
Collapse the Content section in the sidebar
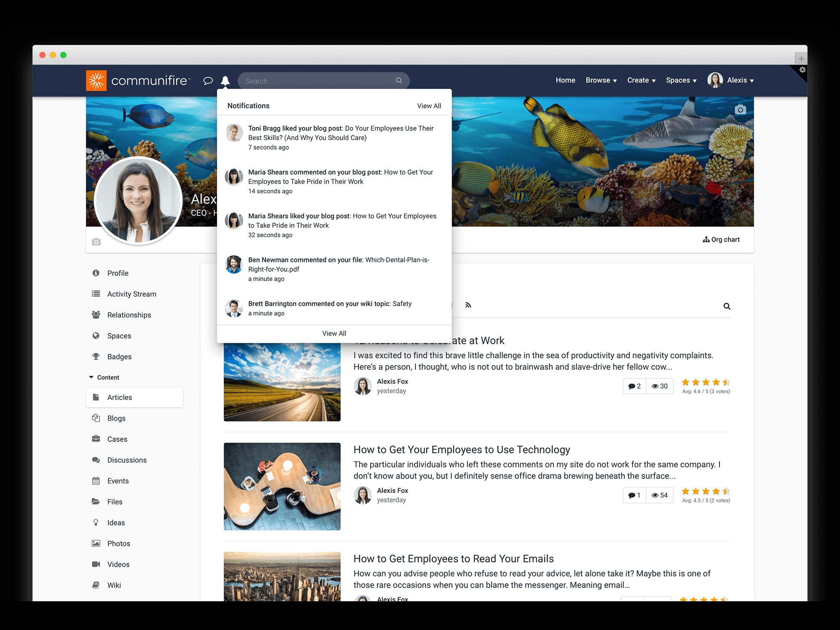coord(91,377)
